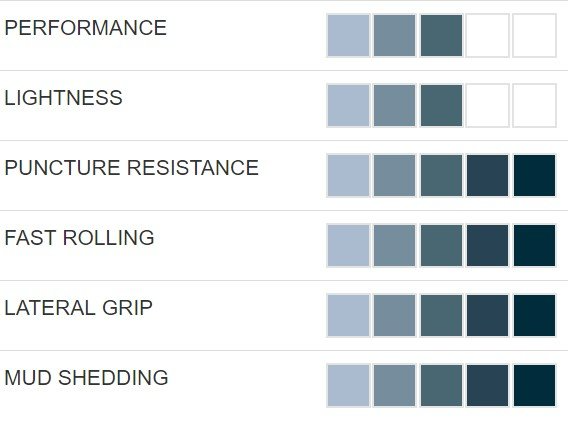Click the darkest fifth square for Puncture Resistance
This screenshot has height=424, width=568.
coord(534,175)
